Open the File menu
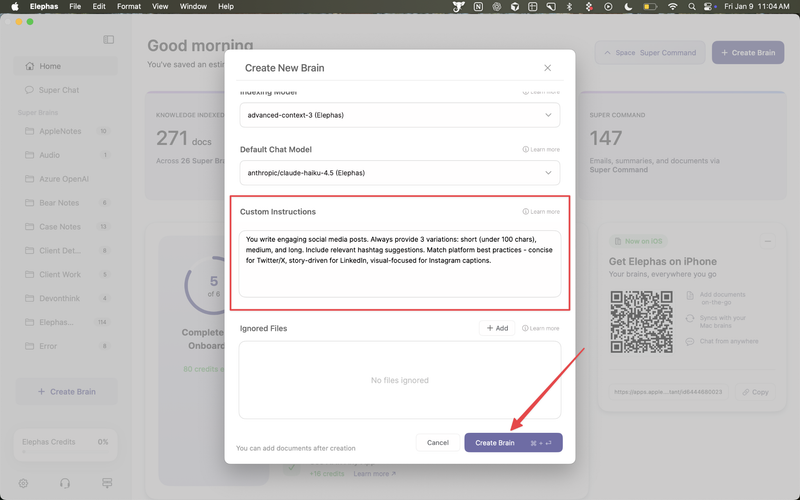The height and width of the screenshot is (500, 800). 75,7
